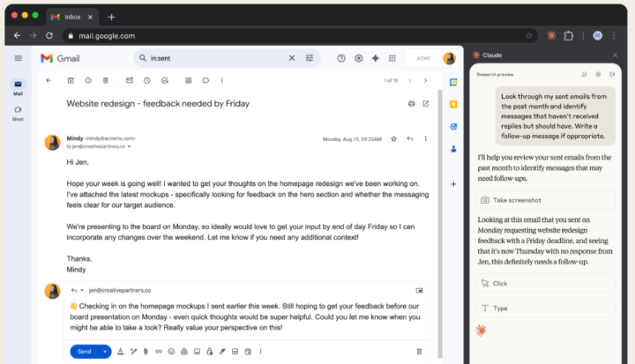Viewport: 635px width, 364px height.
Task: Toggle confidential mode lock icon
Action: 210,352
